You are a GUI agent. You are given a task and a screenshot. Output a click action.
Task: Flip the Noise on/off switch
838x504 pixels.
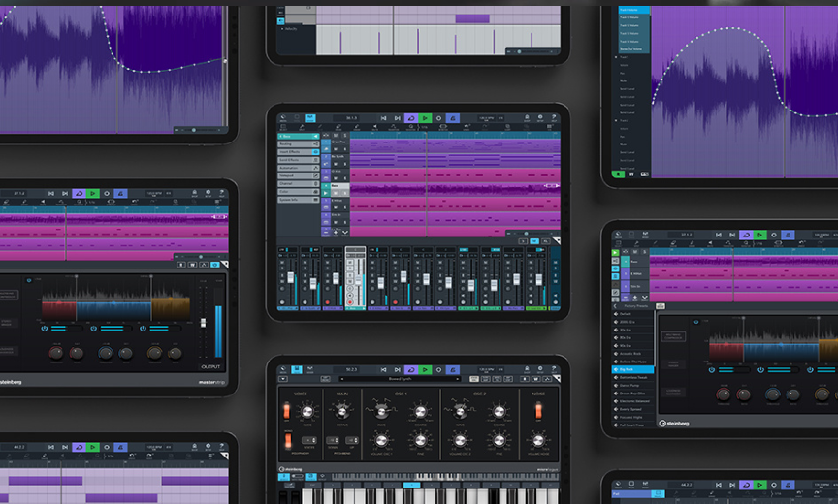point(536,411)
